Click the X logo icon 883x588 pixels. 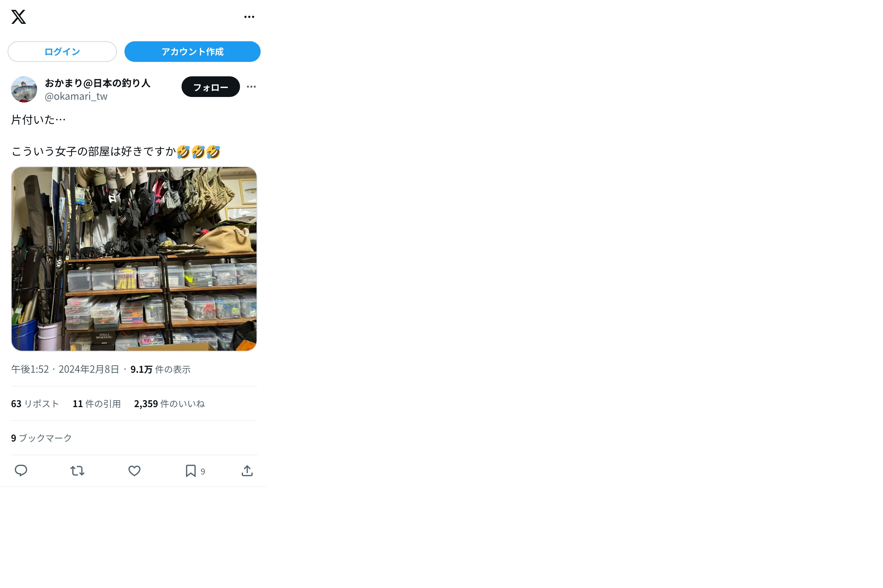[18, 17]
